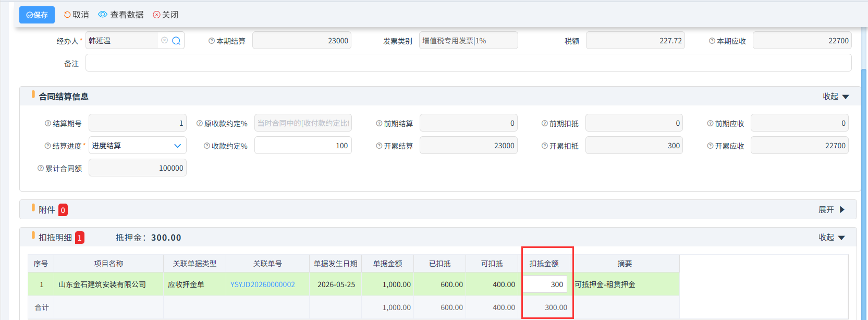Screen dimensions: 868x320
Task: Click the 发票类别 field showing 增值税专用发票|1%
Action: click(469, 41)
